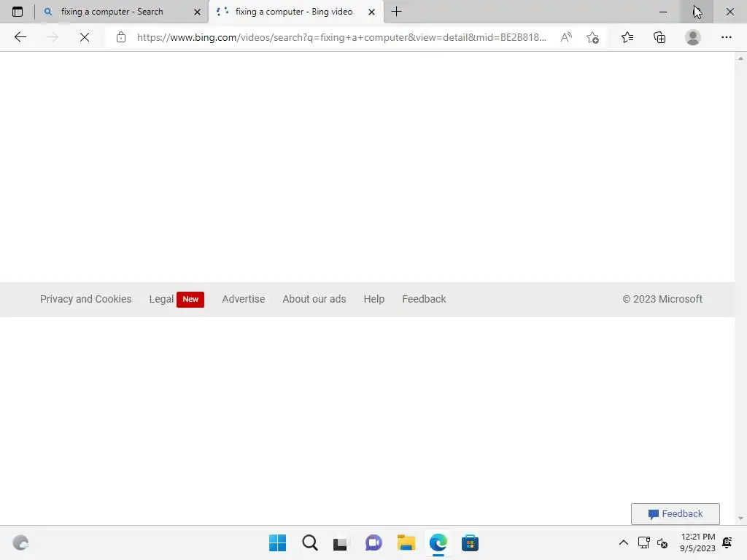Viewport: 747px width, 560px height.
Task: Launch Chat from the taskbar
Action: (x=373, y=542)
